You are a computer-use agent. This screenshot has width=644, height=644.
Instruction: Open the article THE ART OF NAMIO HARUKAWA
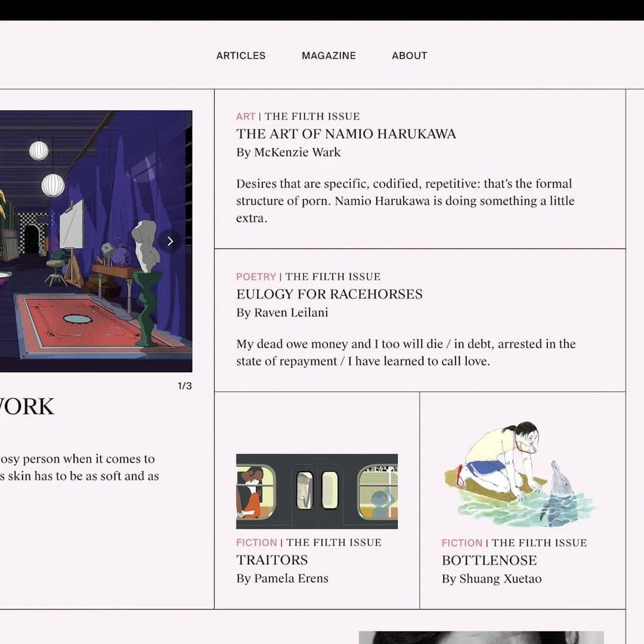click(346, 134)
